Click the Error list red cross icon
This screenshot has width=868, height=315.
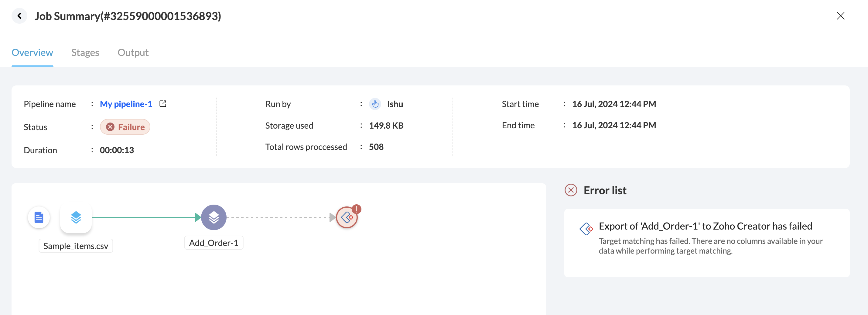570,190
